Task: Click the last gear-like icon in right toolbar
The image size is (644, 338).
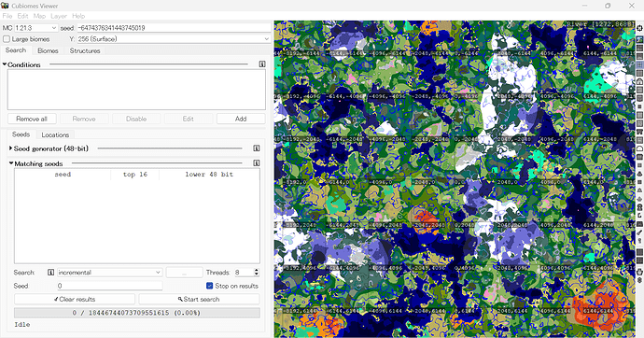Action: coord(639,280)
